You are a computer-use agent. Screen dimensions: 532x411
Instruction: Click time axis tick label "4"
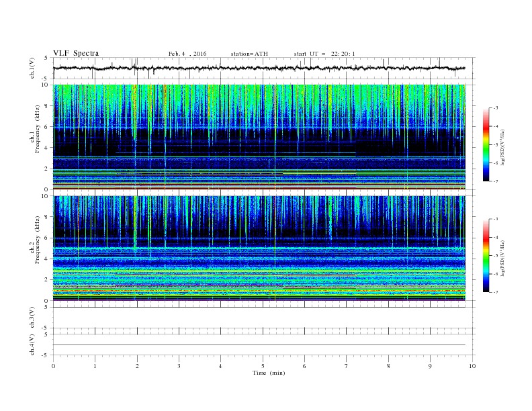coord(220,366)
